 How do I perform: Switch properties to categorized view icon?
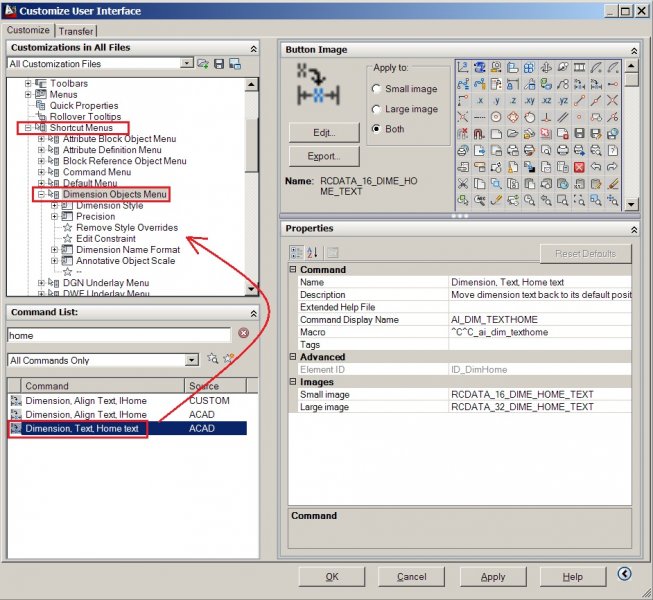click(x=297, y=252)
